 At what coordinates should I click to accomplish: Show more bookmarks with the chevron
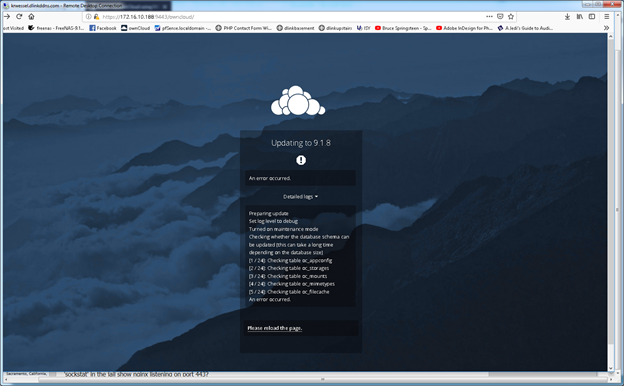(x=606, y=28)
